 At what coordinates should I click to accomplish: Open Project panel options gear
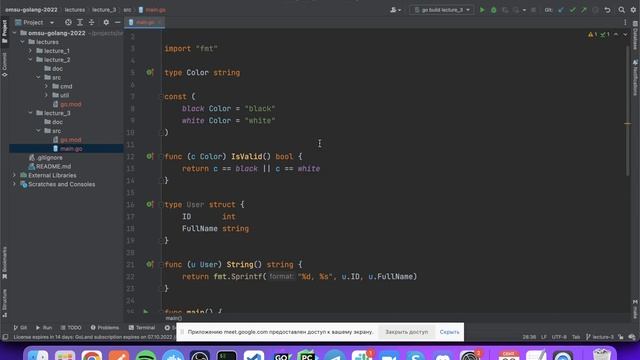tap(106, 22)
